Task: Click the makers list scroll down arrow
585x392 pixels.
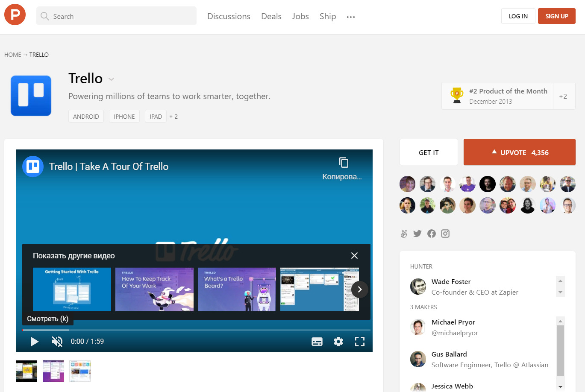Action: (x=560, y=387)
